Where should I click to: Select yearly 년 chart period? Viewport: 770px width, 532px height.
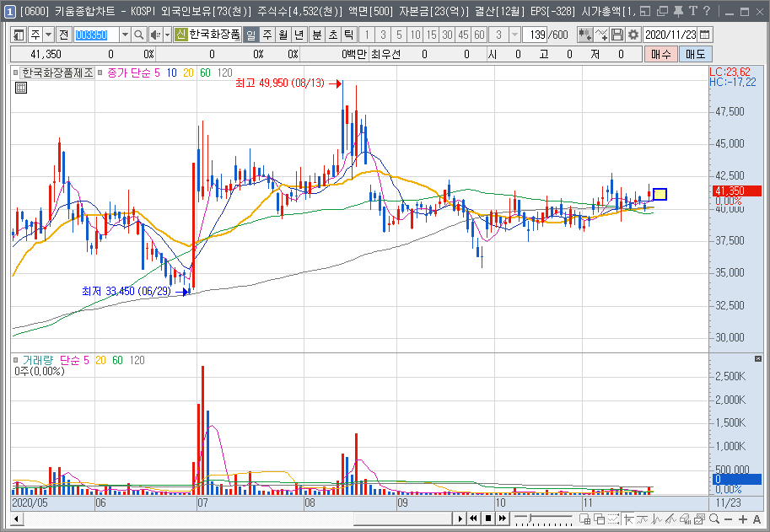coord(299,35)
